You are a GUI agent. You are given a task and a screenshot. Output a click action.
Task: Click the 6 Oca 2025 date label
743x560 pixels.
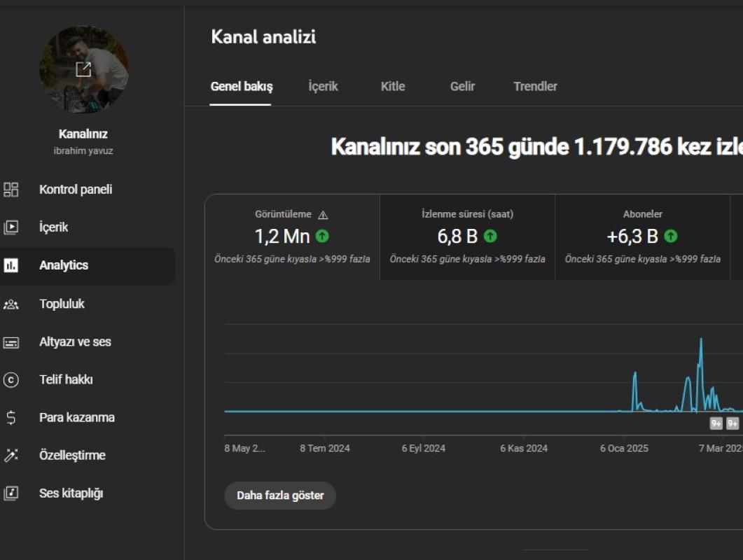tap(624, 448)
